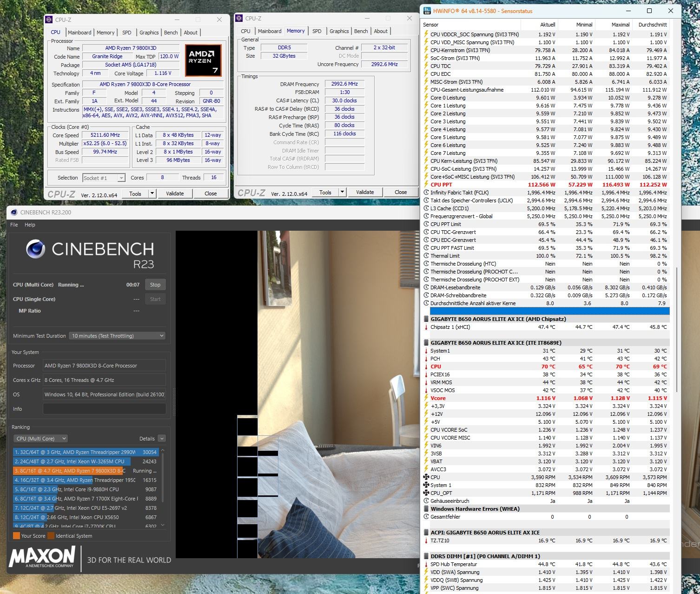Click the chip icon of the ACPI section
The width and height of the screenshot is (700, 594).
(426, 533)
